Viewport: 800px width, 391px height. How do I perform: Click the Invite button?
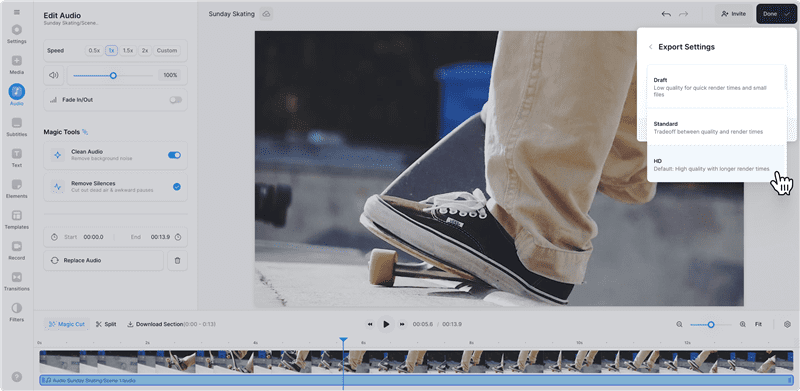(733, 14)
